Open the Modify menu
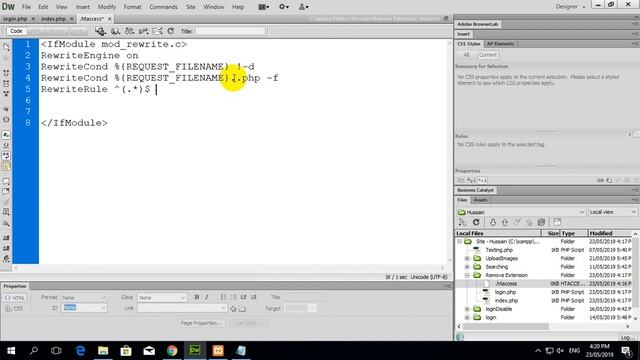Image resolution: width=640 pixels, height=360 pixels. 106,7
